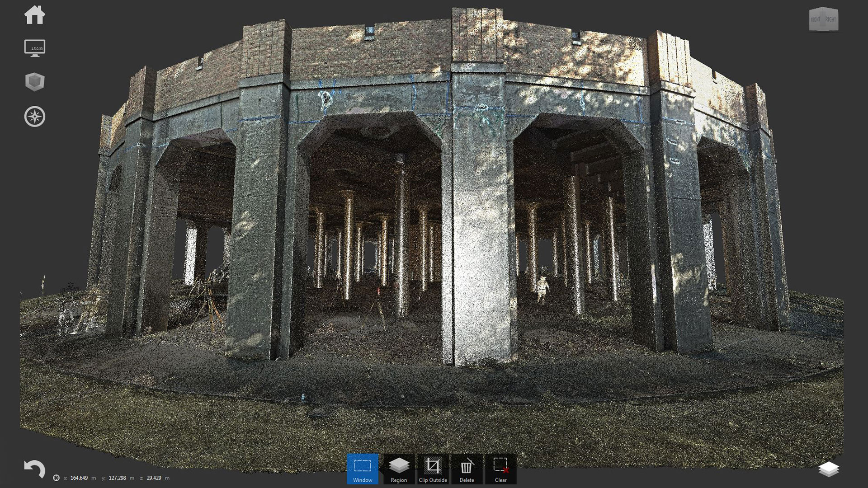Clear the current selection
This screenshot has width=868, height=488.
point(500,469)
